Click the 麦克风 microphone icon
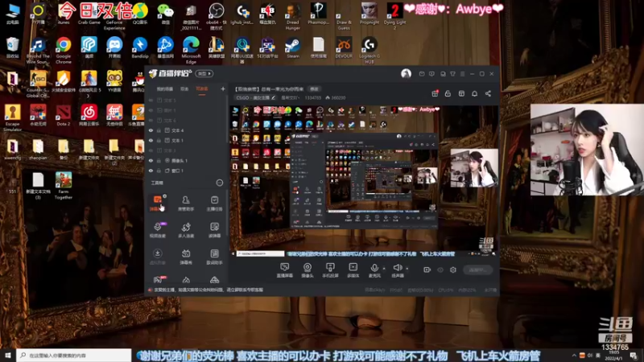The image size is (644, 362). click(374, 268)
